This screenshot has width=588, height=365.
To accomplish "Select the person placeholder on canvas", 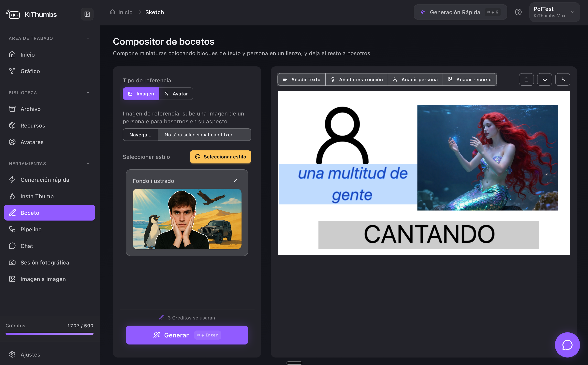I will coord(342,135).
